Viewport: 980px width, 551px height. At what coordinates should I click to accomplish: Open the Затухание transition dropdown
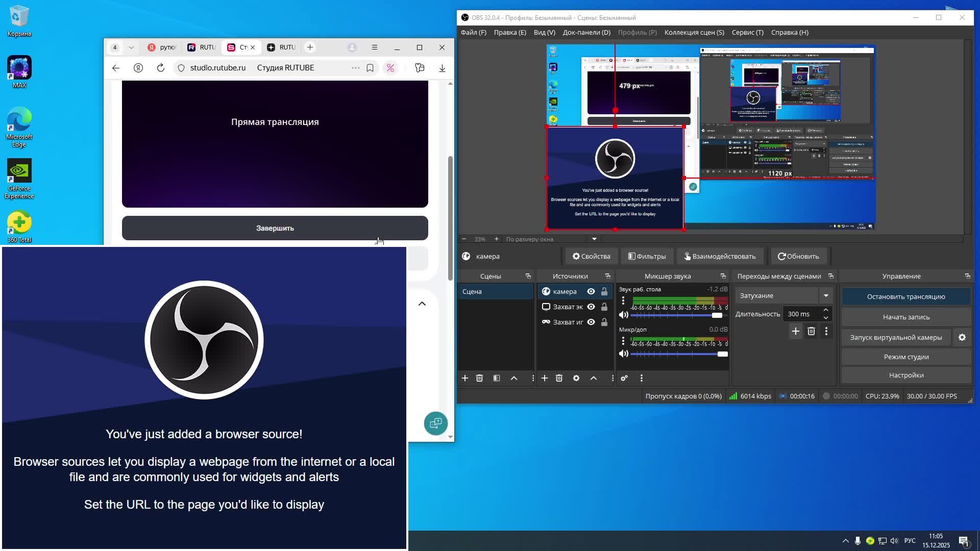[x=825, y=295]
